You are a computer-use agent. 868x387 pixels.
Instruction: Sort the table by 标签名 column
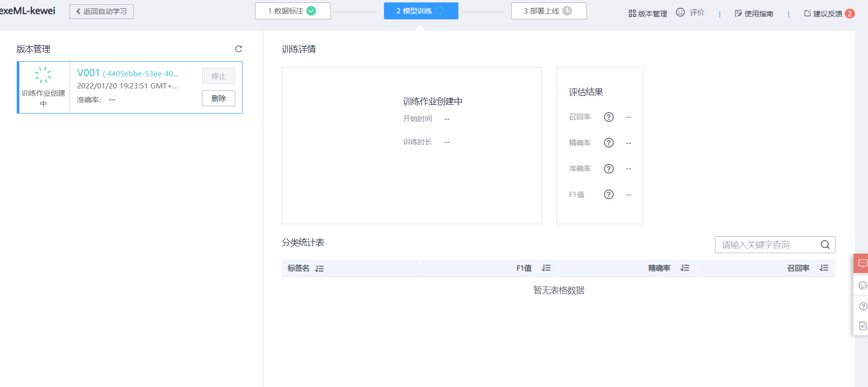click(319, 269)
